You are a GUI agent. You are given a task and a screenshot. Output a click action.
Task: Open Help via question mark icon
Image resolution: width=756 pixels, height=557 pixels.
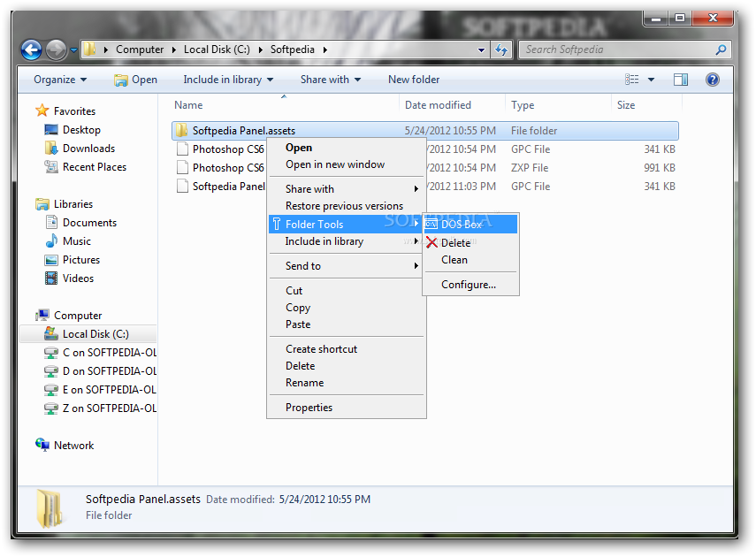pyautogui.click(x=712, y=80)
